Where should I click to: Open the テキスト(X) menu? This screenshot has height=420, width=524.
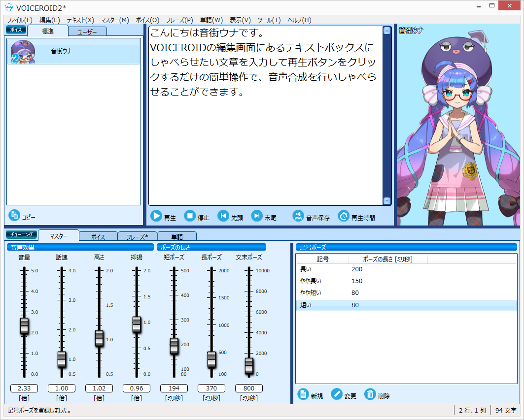(x=80, y=20)
